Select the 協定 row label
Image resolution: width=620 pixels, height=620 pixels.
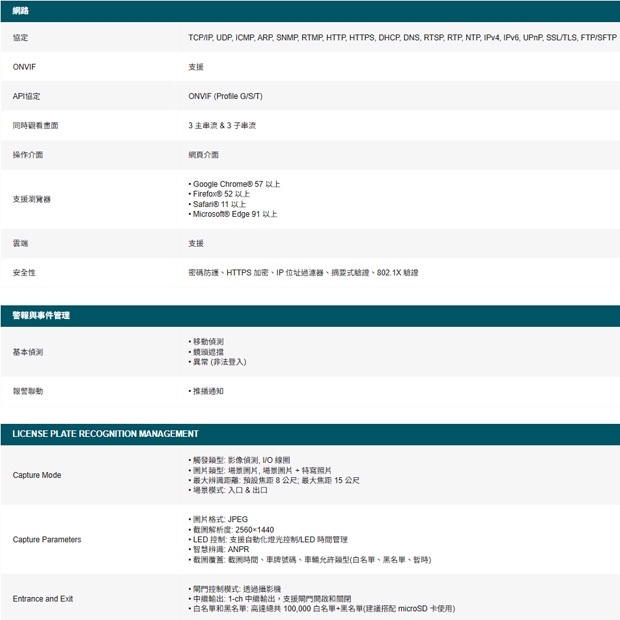pyautogui.click(x=20, y=38)
